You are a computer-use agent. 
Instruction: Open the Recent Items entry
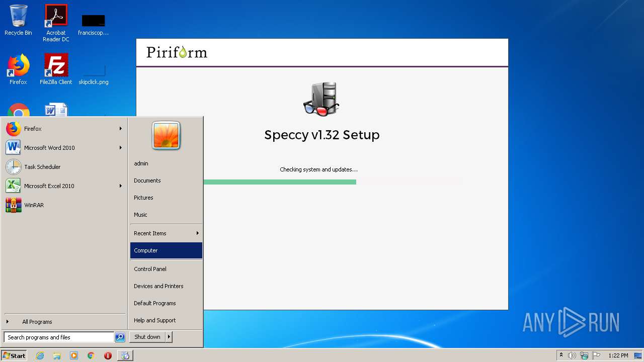tap(166, 233)
